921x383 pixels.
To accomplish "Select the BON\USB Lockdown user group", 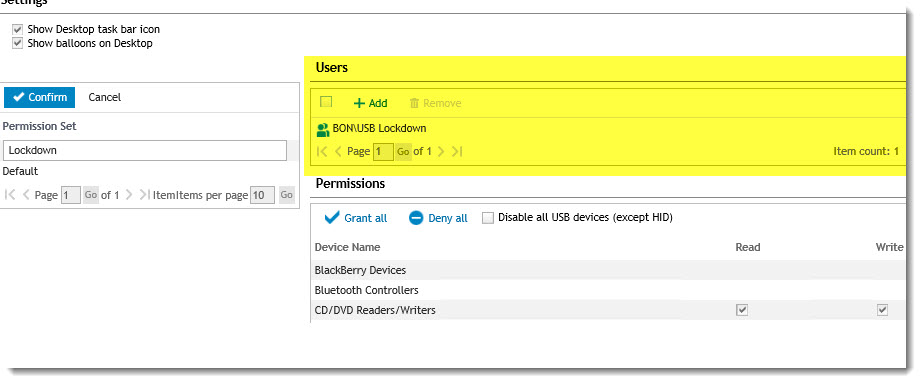I will (x=379, y=129).
